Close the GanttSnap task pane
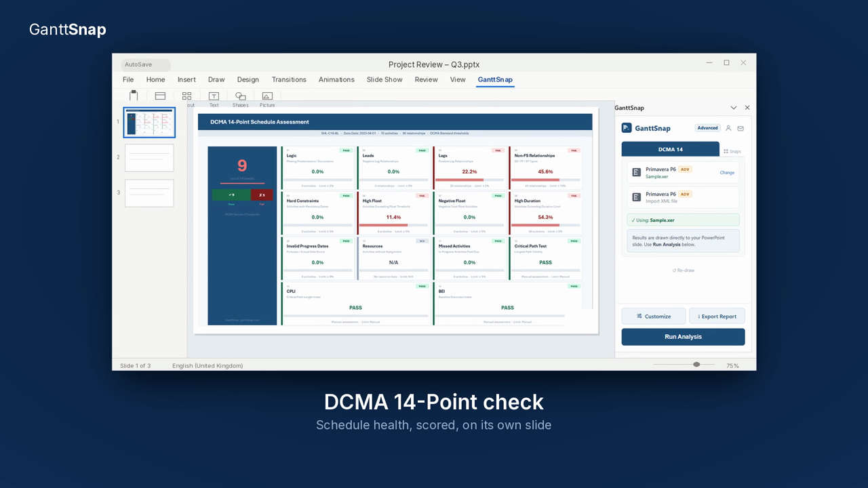 [747, 108]
